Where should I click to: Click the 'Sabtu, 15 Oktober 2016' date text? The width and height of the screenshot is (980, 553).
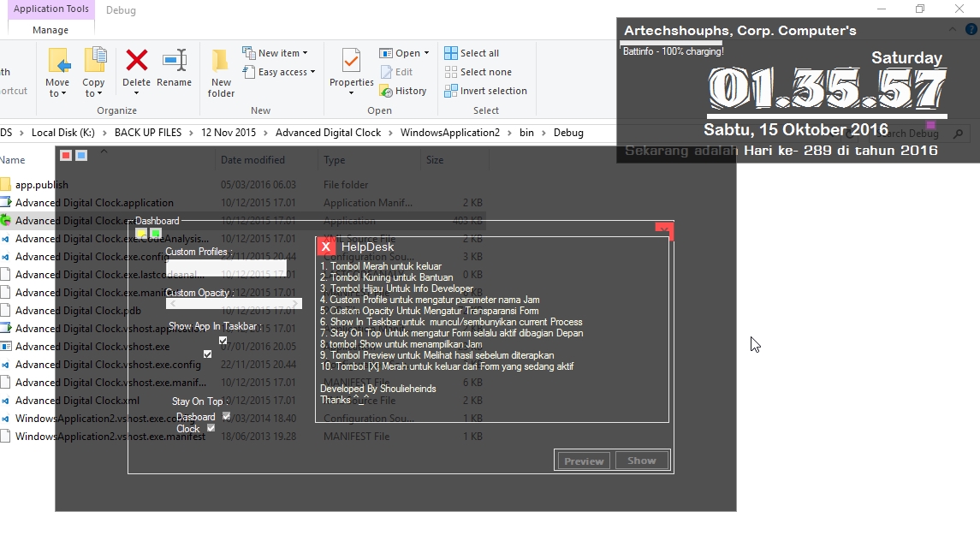[796, 129]
